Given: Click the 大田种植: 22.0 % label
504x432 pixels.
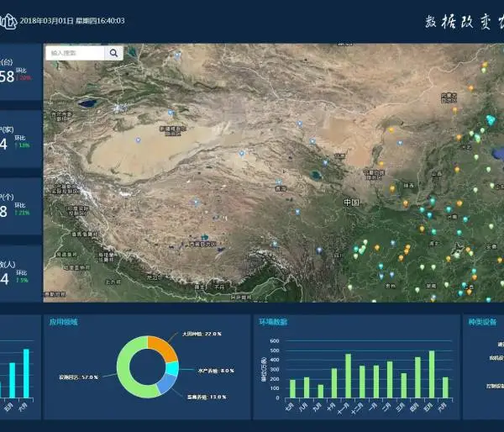Looking at the screenshot, I should 202,334.
